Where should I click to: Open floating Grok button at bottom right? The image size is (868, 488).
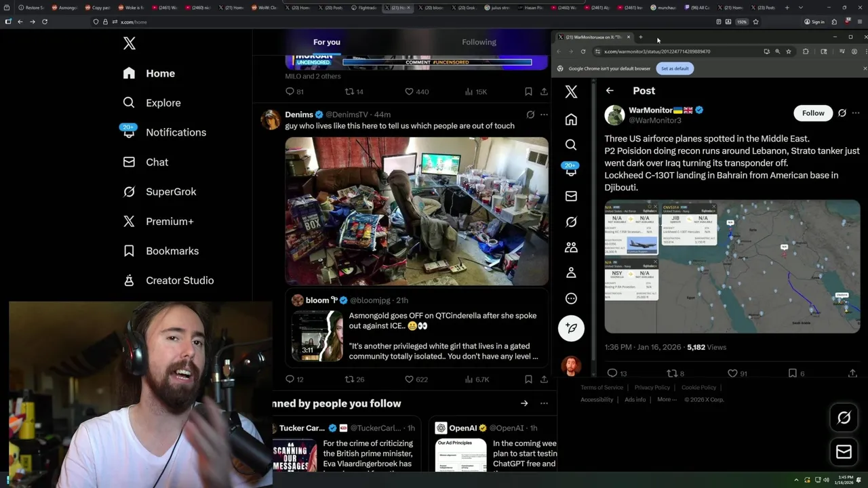[844, 418]
